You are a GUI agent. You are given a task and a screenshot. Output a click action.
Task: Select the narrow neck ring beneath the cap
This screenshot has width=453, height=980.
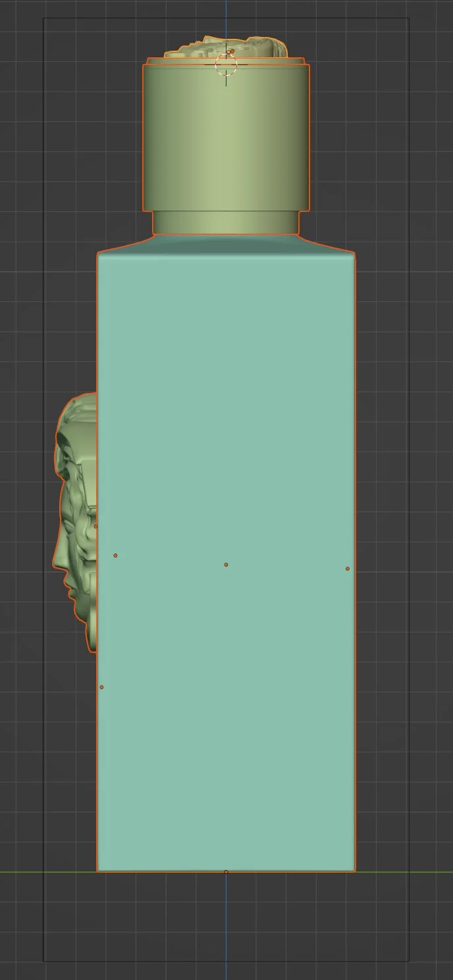coord(226,222)
